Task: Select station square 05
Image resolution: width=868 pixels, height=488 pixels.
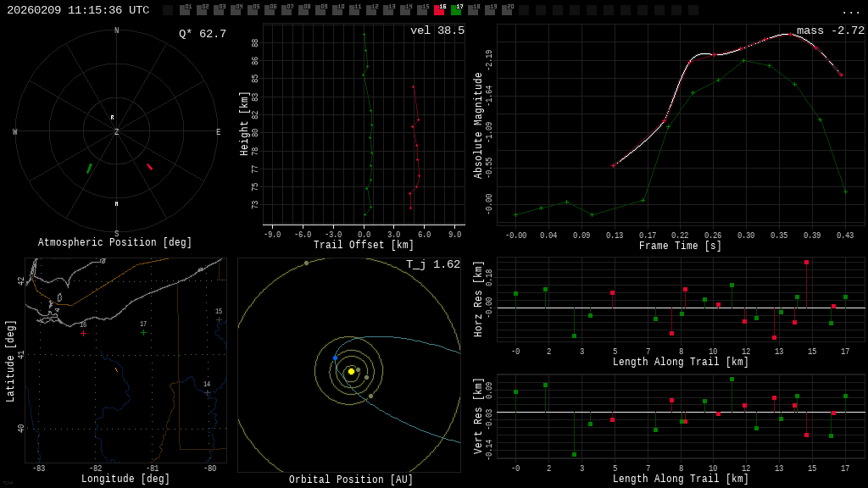Action: (x=253, y=10)
